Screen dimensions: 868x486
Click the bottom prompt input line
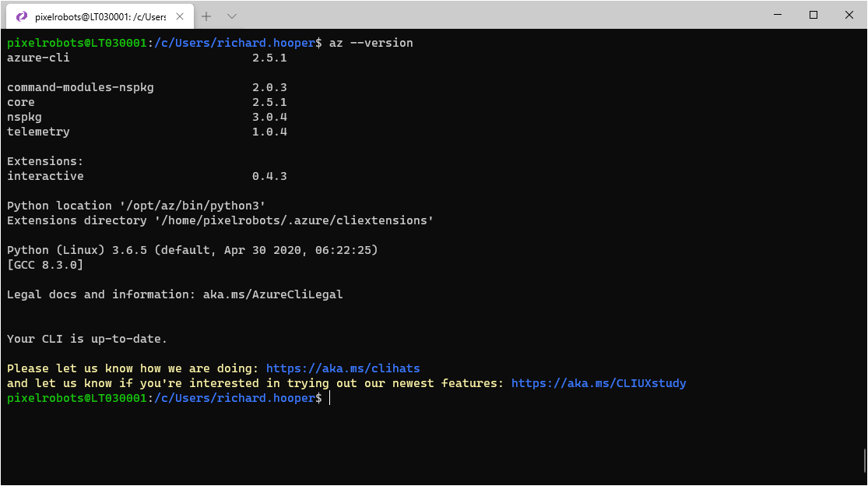click(x=169, y=398)
